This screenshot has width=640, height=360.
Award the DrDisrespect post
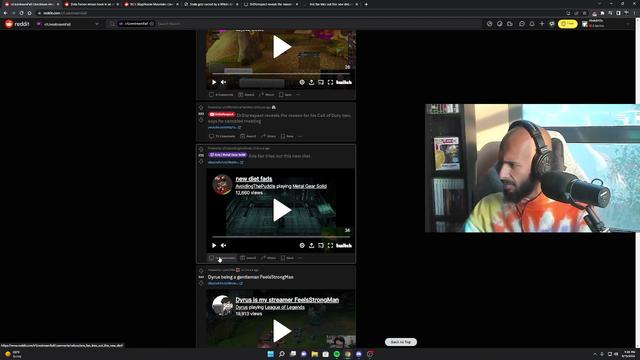[x=248, y=136]
